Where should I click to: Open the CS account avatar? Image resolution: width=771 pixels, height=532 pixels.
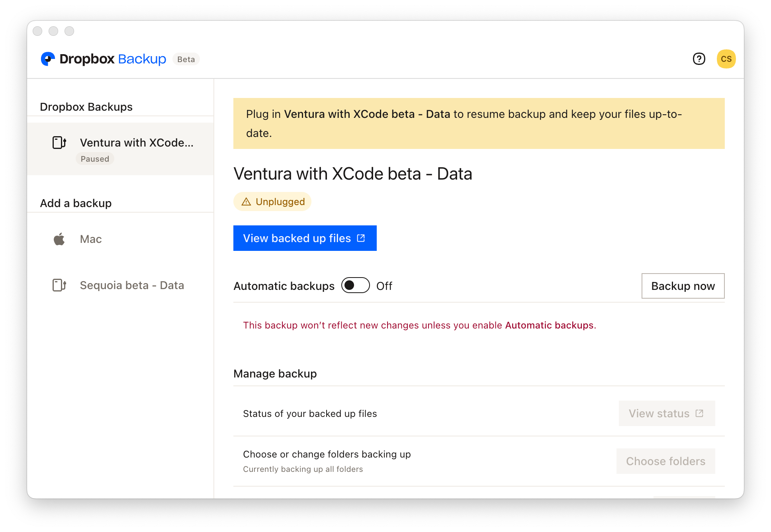(726, 59)
